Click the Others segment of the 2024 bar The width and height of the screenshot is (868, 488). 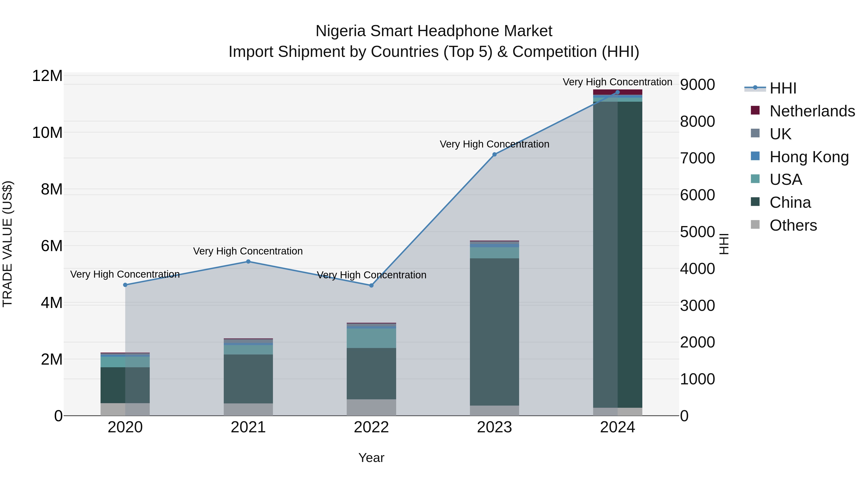tap(617, 412)
